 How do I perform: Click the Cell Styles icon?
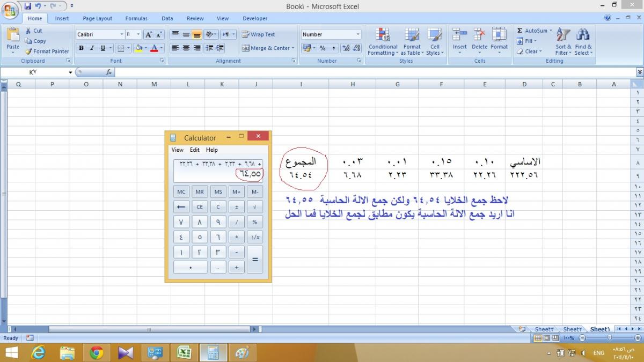point(434,35)
